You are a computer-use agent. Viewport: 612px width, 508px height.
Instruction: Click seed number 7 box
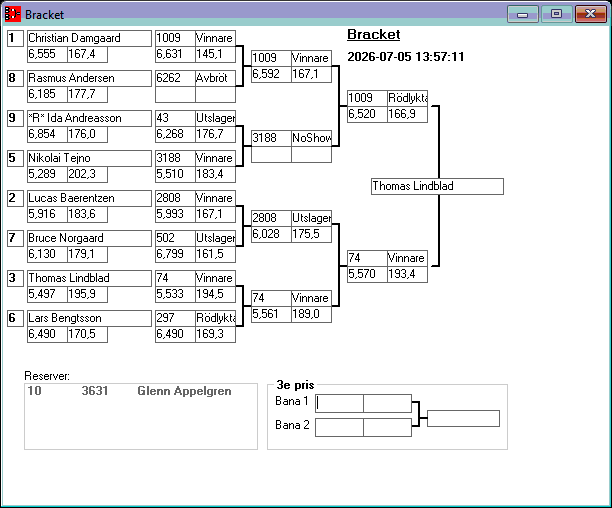coord(15,238)
